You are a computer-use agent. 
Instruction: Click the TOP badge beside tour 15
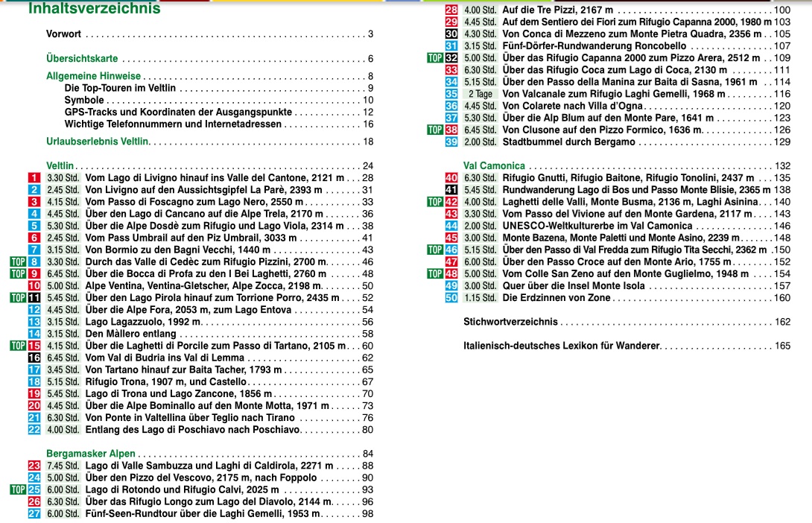pyautogui.click(x=18, y=346)
